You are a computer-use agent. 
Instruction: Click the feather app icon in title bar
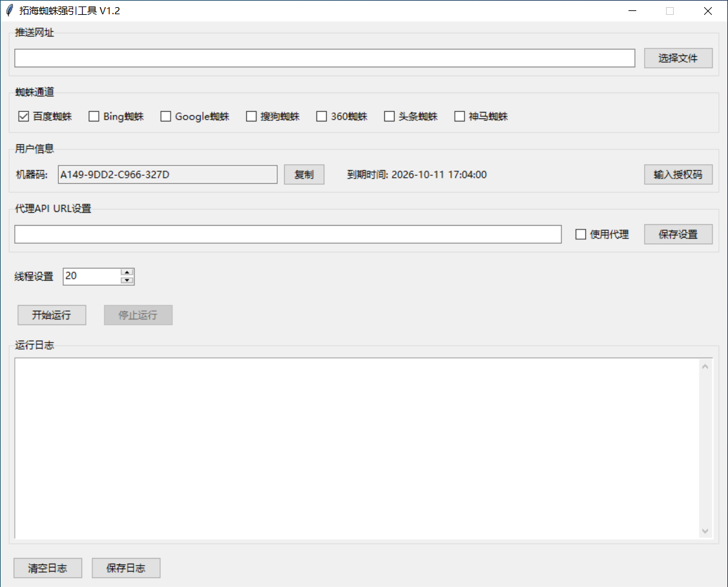9,11
